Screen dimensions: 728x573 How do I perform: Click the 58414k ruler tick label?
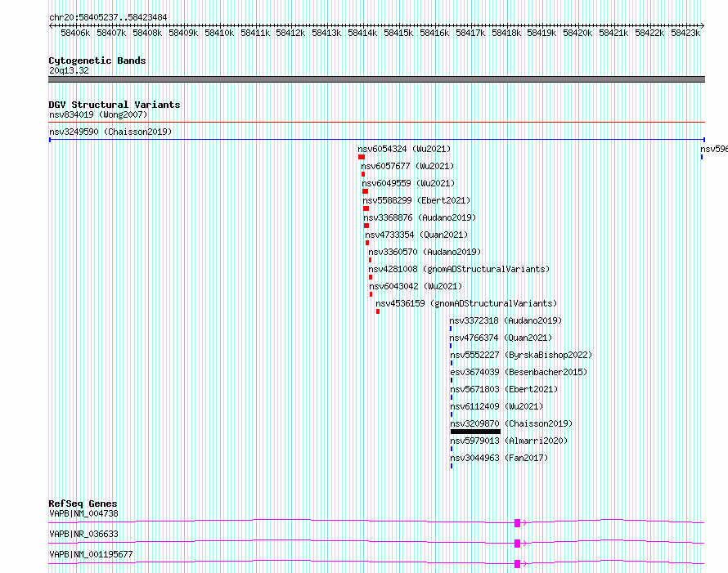point(362,33)
